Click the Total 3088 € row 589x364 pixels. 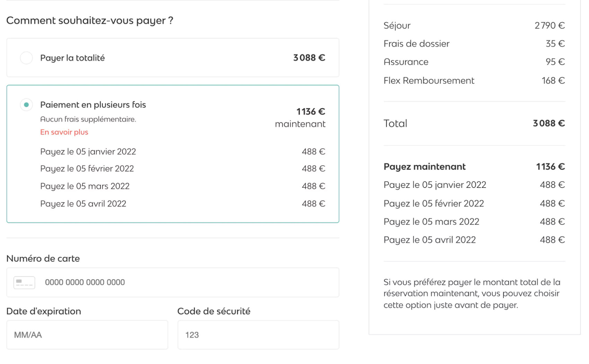tap(471, 123)
